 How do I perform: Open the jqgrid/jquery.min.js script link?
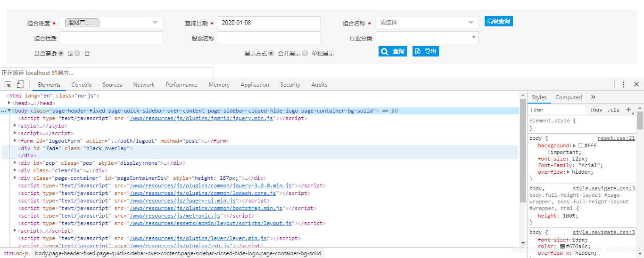202,118
